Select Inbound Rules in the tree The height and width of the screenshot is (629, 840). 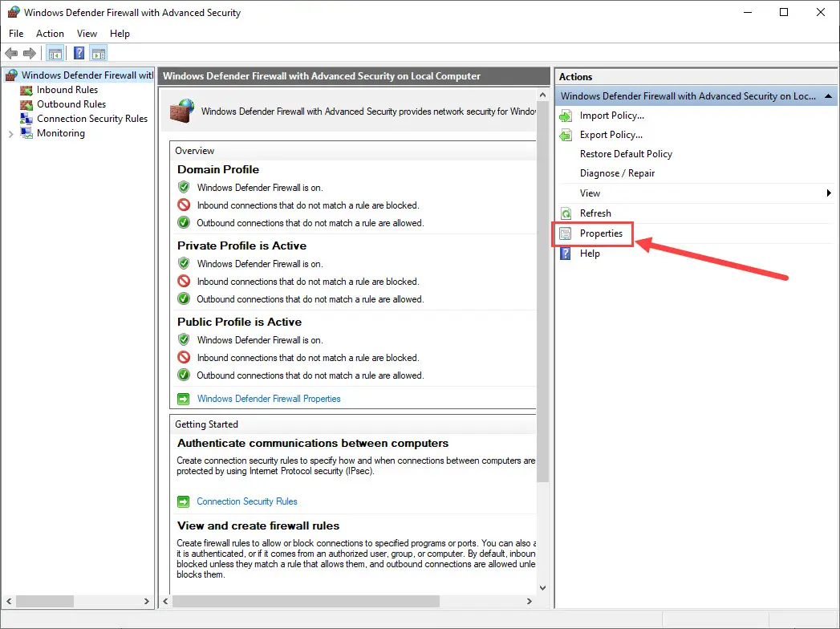tap(67, 90)
